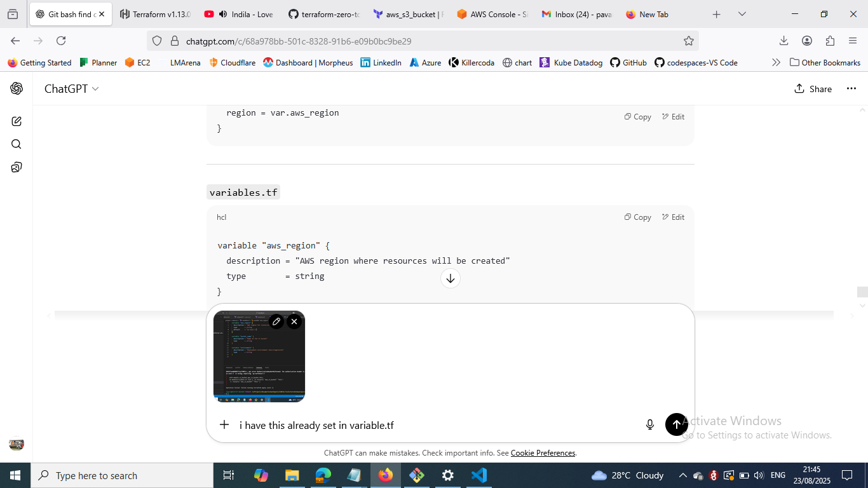Expand the ChatGPT model selector dropdown

(71, 89)
